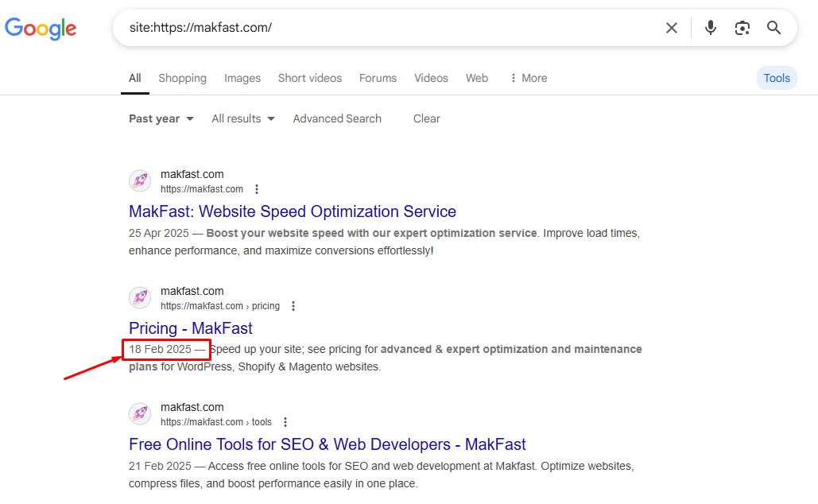818x504 pixels.
Task: Select the Short videos tab
Action: (x=310, y=78)
